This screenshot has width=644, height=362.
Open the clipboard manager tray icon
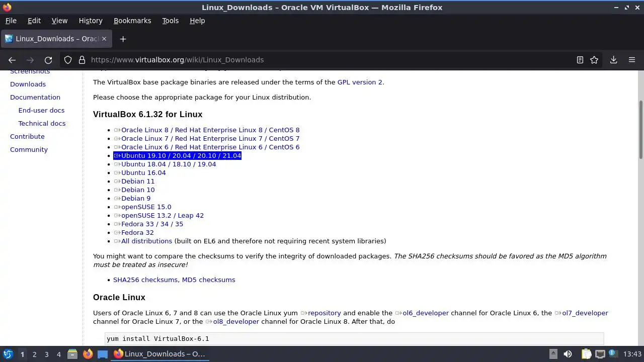click(587, 354)
